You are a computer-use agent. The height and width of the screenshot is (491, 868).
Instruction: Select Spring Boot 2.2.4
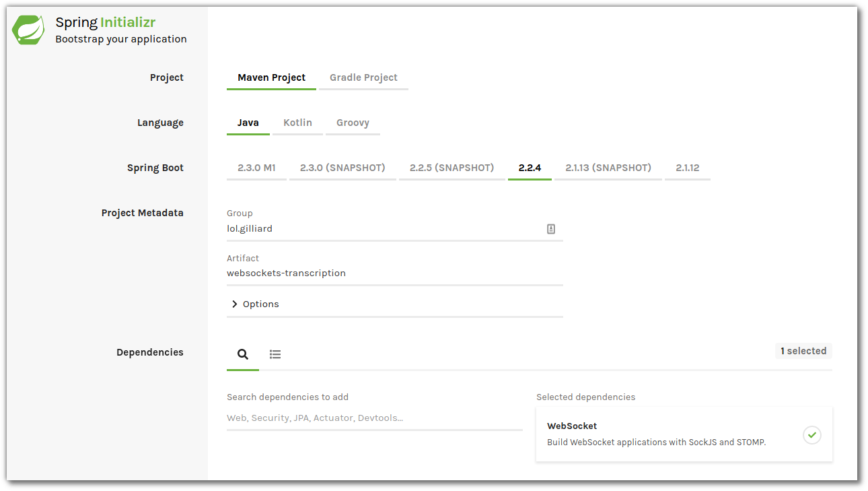[530, 168]
